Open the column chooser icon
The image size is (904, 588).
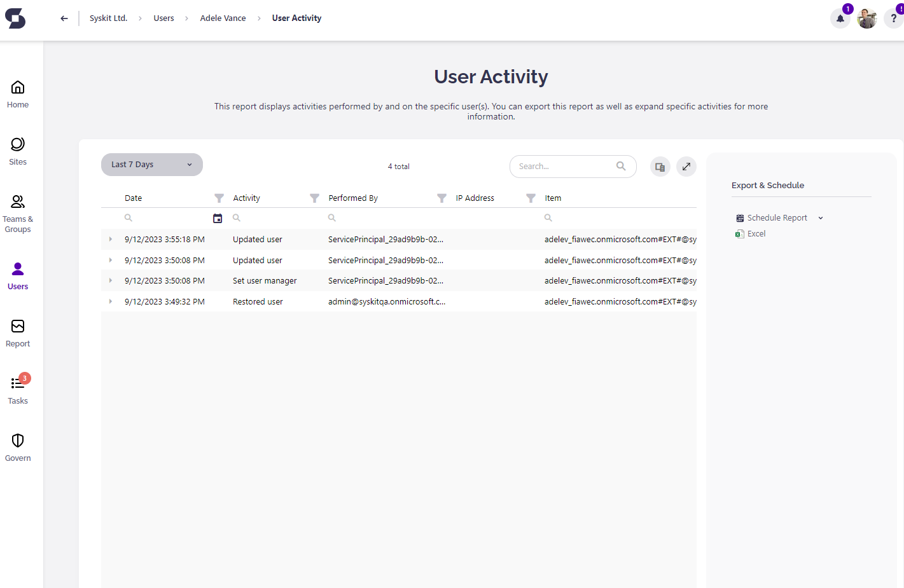(660, 166)
